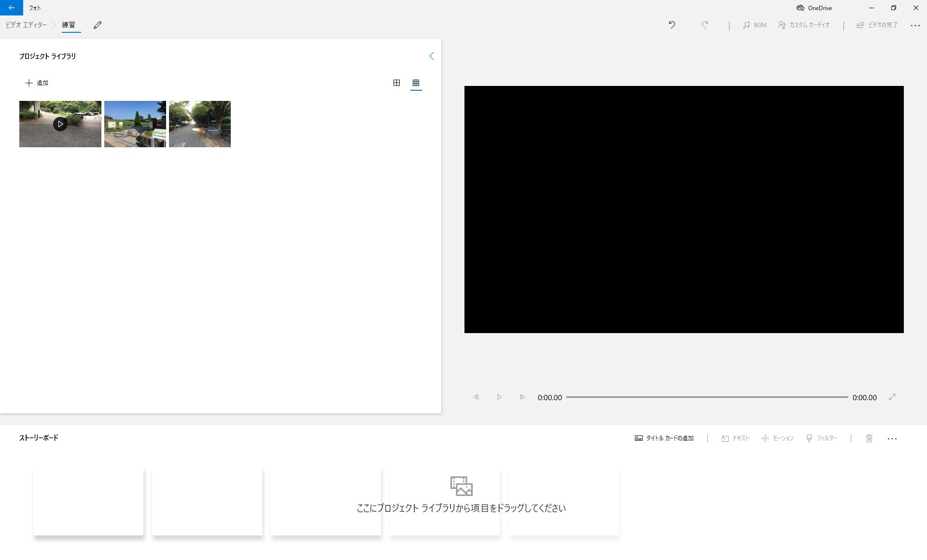The width and height of the screenshot is (927, 560).
Task: Open the top-right three-dots more menu
Action: (x=915, y=26)
